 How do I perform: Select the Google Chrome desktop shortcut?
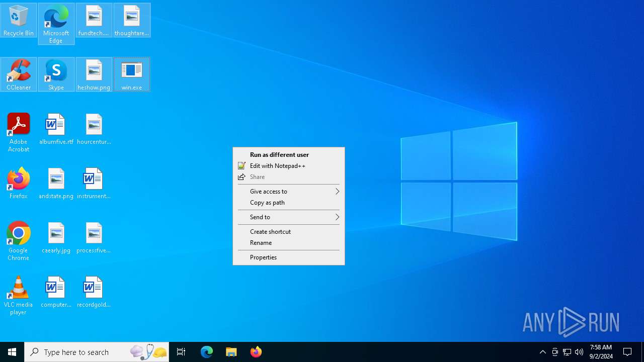click(x=19, y=241)
